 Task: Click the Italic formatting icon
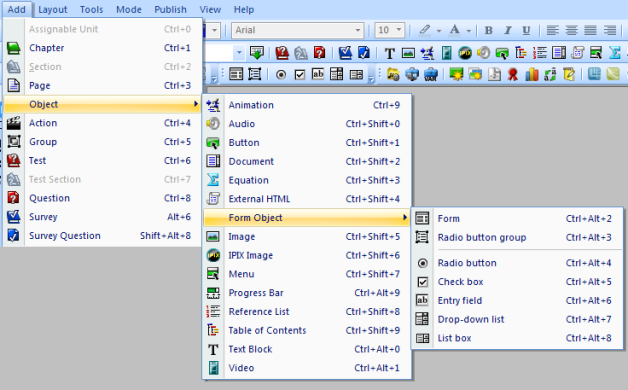click(x=507, y=30)
